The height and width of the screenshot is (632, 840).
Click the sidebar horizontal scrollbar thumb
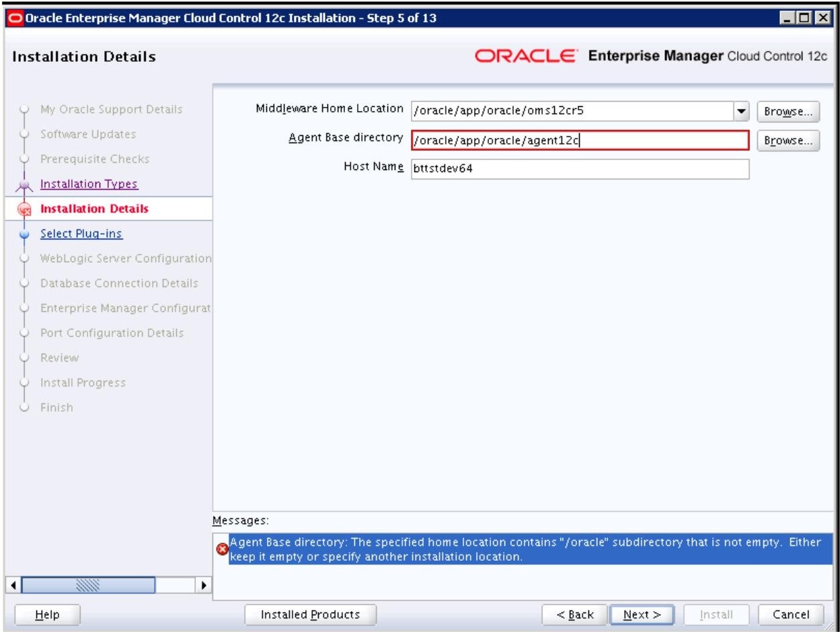tap(88, 585)
